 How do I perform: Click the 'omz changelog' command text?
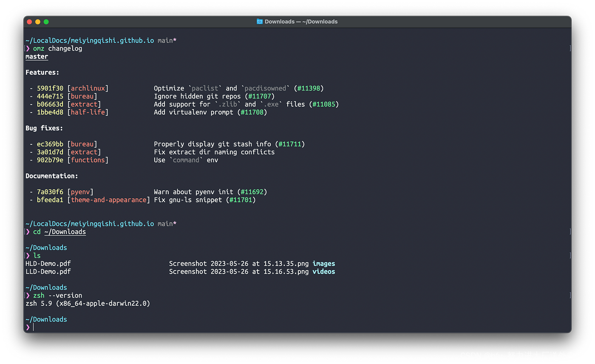coord(58,49)
